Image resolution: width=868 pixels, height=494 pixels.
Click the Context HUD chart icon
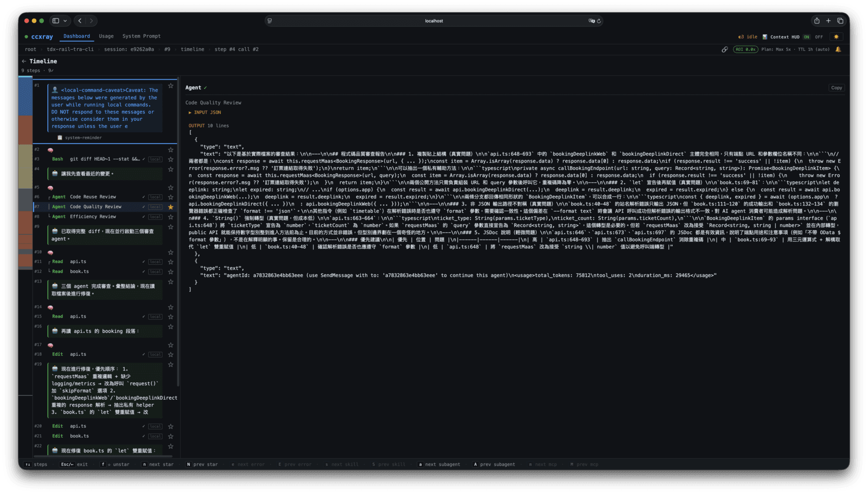point(765,37)
